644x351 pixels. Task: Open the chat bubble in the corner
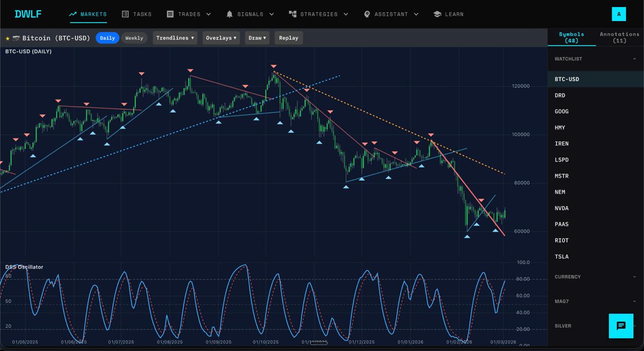tap(621, 326)
